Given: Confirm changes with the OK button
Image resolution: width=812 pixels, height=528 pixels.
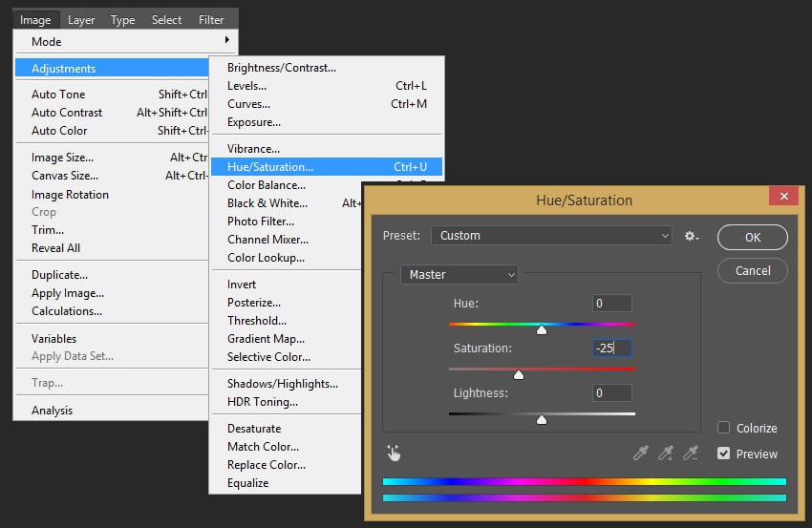Looking at the screenshot, I should click(x=752, y=237).
